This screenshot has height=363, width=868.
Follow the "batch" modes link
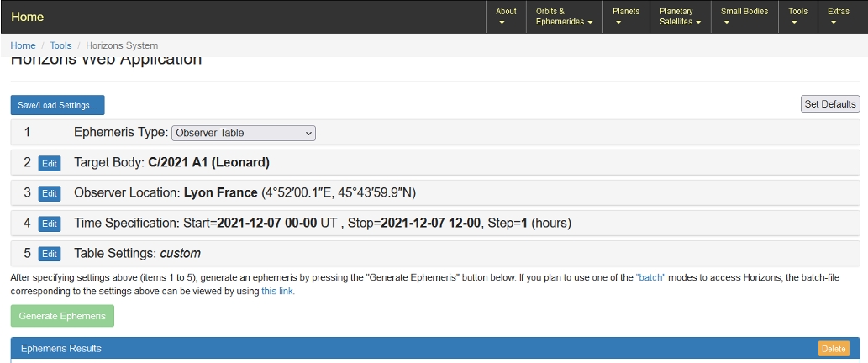click(x=650, y=277)
